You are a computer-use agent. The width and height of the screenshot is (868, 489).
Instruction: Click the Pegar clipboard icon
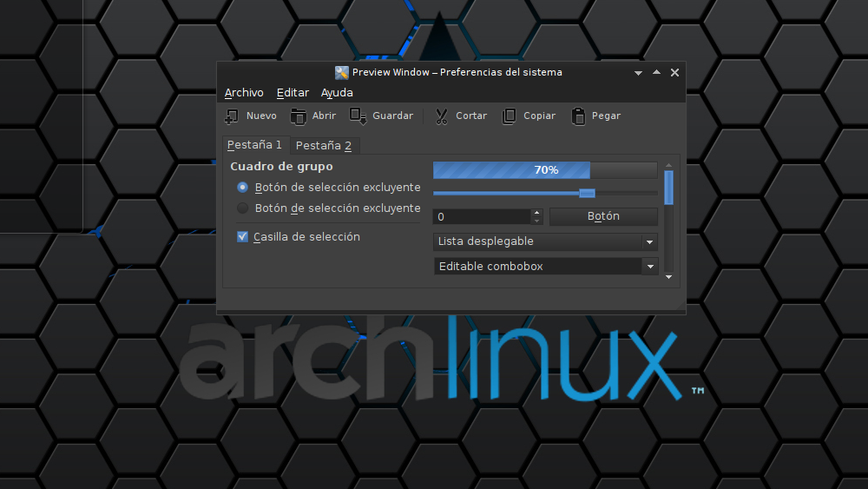pyautogui.click(x=578, y=116)
